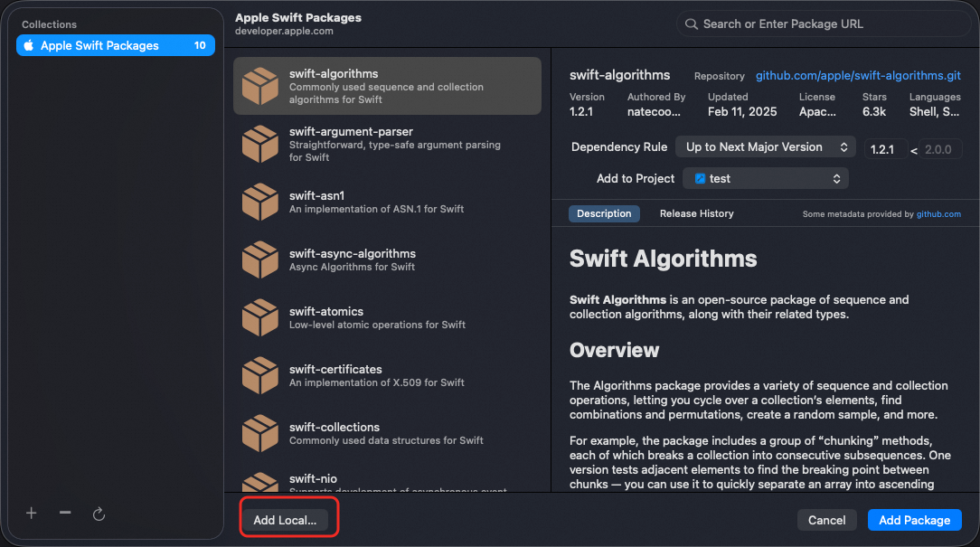The width and height of the screenshot is (980, 547).
Task: Click the swift-collections package box icon
Action: [x=260, y=432]
